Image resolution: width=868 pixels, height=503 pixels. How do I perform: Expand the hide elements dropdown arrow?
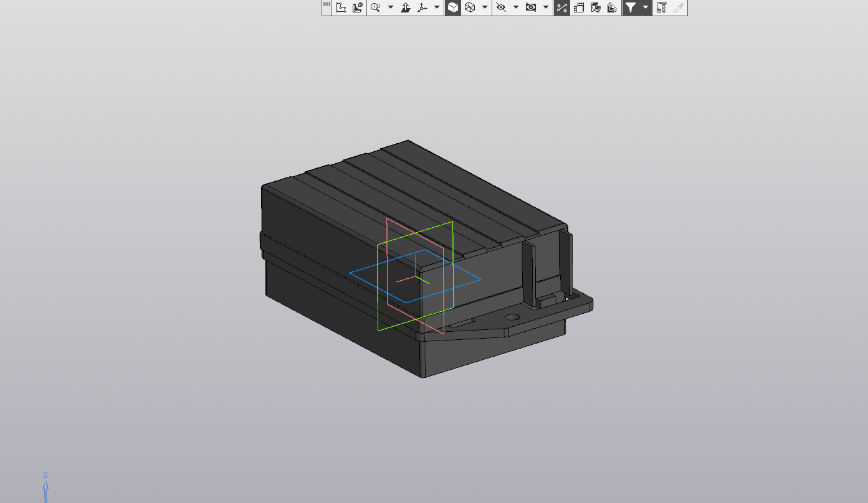[515, 7]
